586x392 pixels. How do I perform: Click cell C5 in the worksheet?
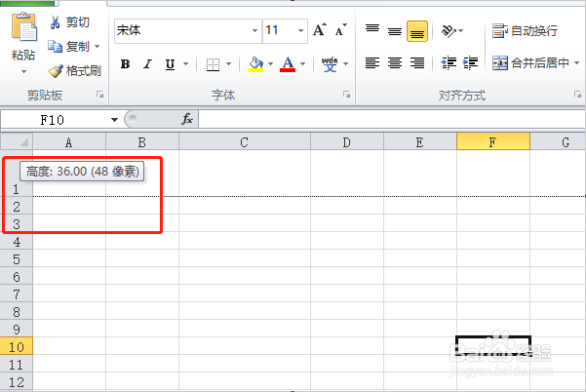click(x=245, y=259)
